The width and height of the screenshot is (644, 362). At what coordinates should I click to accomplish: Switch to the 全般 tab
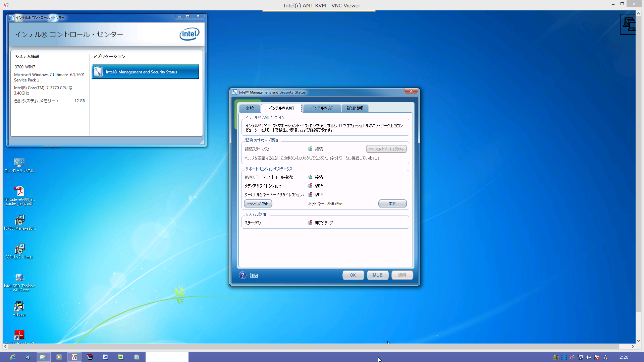click(250, 108)
